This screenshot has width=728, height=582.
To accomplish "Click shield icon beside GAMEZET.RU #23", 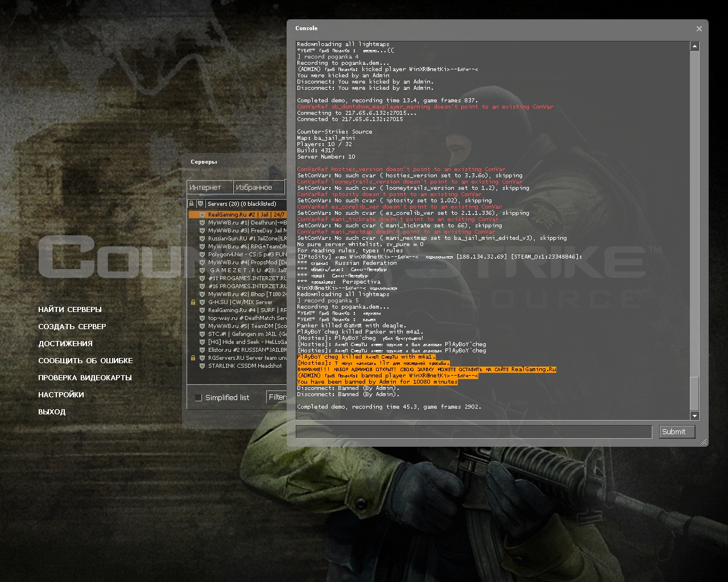I will (202, 271).
